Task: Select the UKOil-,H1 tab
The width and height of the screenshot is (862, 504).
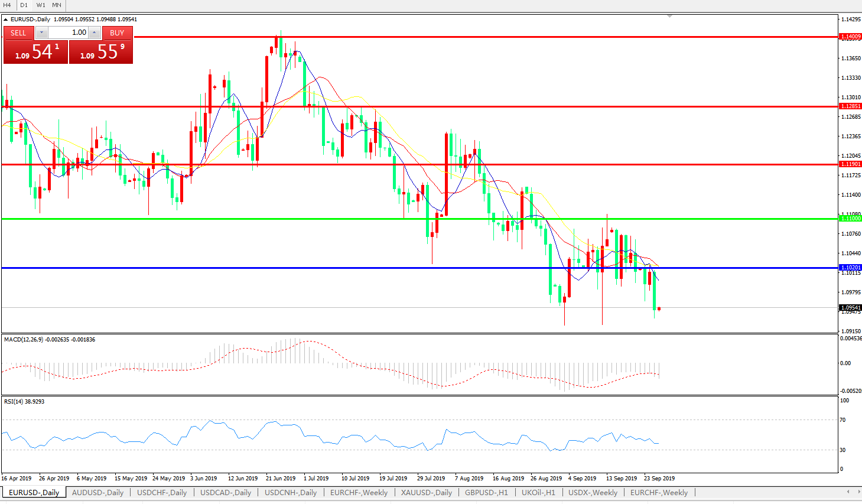Action: point(538,492)
